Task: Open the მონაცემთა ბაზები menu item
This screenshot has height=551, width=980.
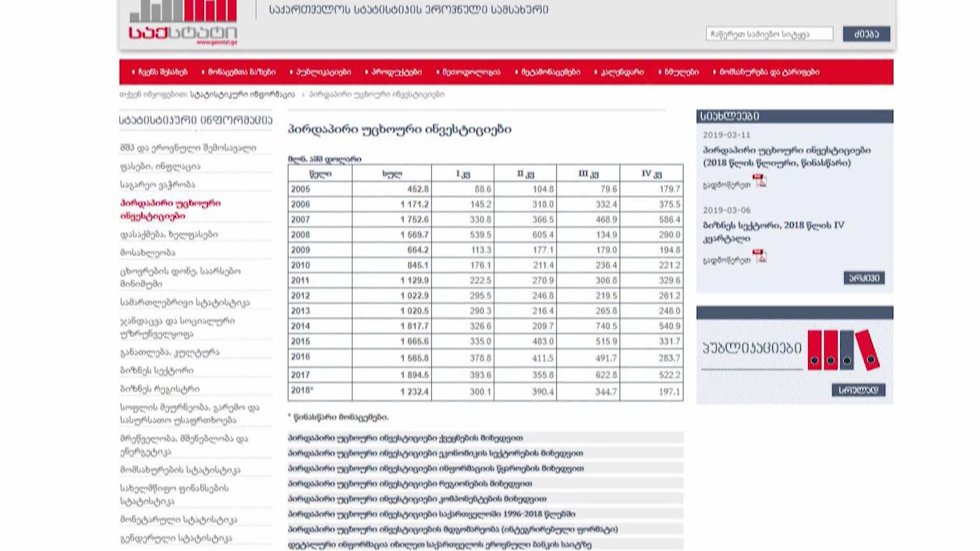Action: point(241,72)
